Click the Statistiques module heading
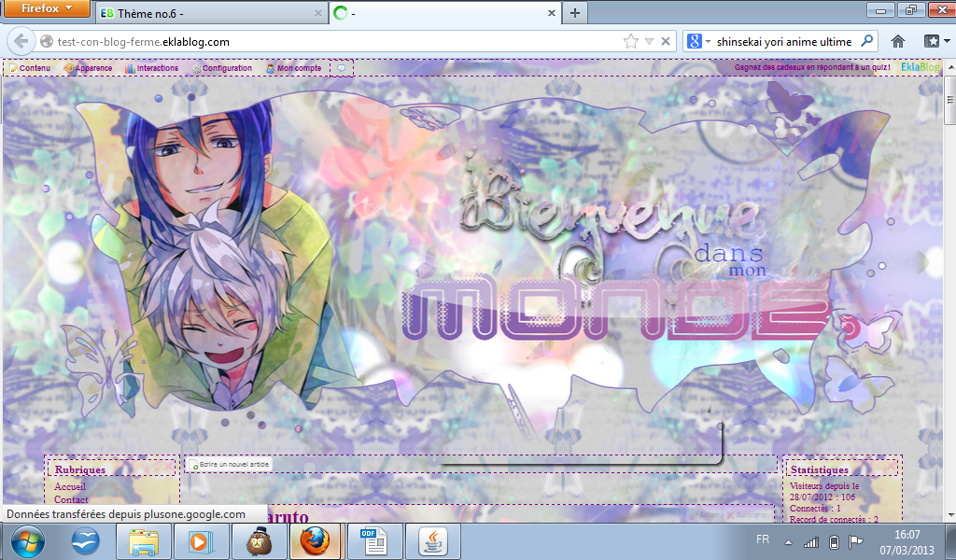This screenshot has height=560, width=956. tap(820, 469)
